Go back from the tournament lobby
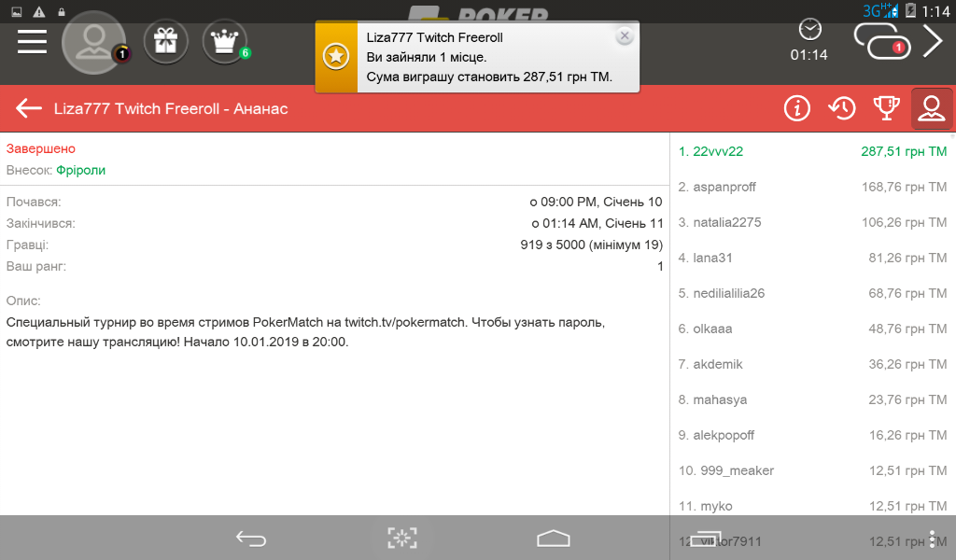This screenshot has height=560, width=956. point(29,108)
